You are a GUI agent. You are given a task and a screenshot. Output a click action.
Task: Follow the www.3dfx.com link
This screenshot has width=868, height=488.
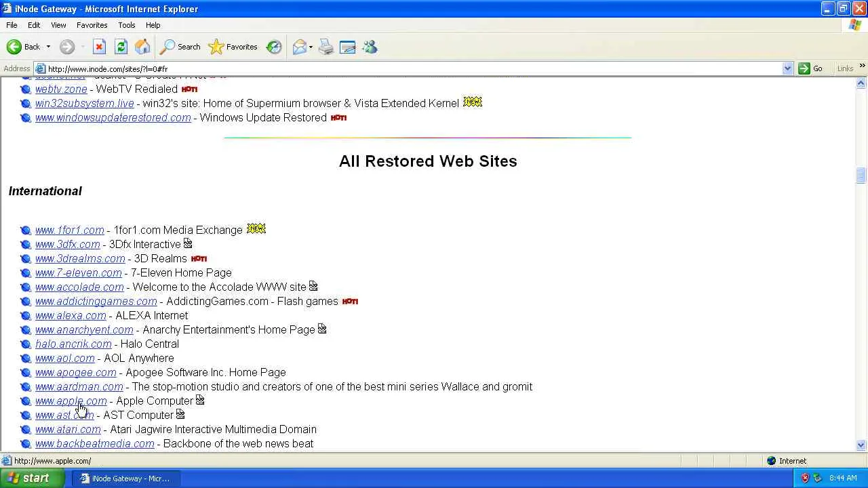click(67, 244)
